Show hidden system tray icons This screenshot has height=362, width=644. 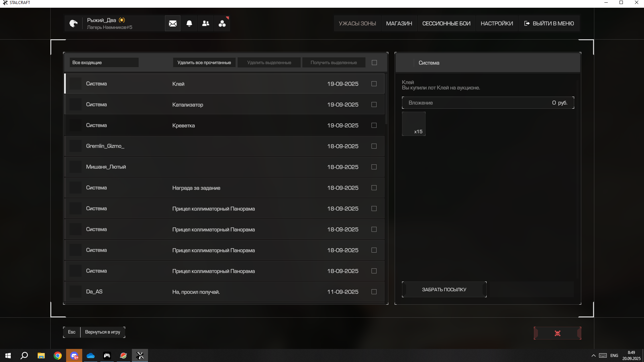point(593,356)
